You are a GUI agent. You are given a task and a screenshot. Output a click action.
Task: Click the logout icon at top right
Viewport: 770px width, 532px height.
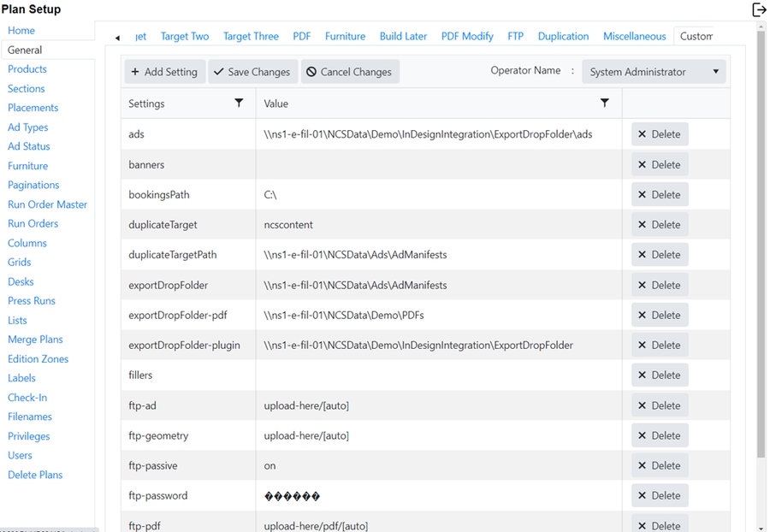pyautogui.click(x=758, y=9)
